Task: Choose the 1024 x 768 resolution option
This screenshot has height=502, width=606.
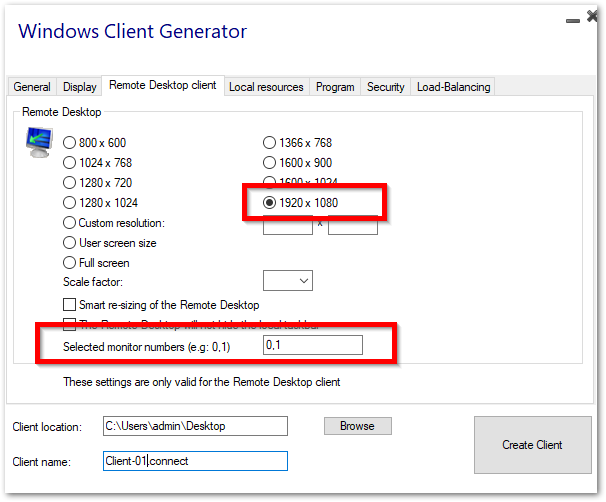Action: click(70, 163)
